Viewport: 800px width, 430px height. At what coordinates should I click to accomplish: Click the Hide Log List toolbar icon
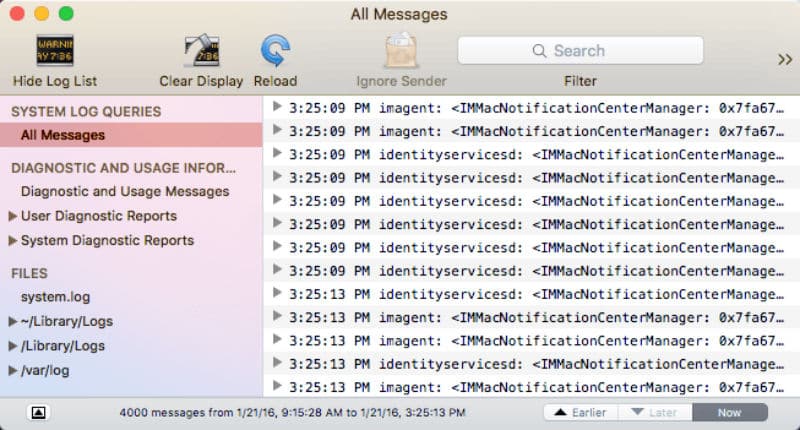(x=55, y=51)
